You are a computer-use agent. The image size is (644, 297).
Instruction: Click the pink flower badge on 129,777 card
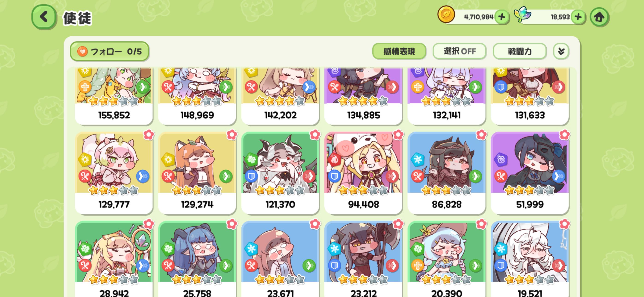pos(149,135)
